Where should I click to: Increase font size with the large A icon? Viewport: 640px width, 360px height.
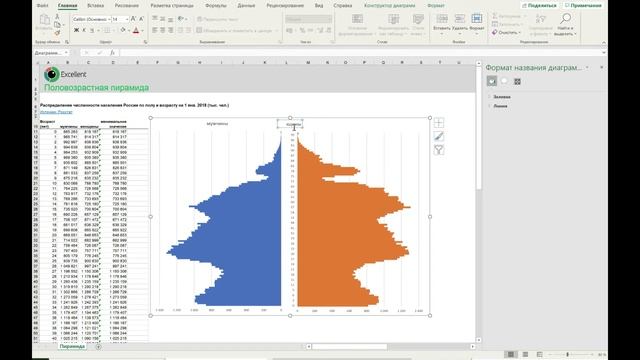click(x=133, y=19)
